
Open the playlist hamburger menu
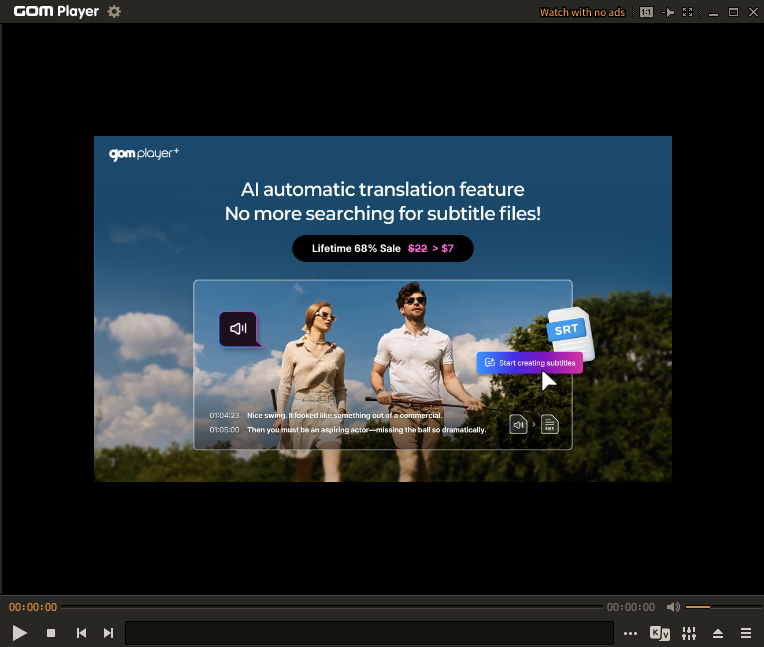(745, 633)
